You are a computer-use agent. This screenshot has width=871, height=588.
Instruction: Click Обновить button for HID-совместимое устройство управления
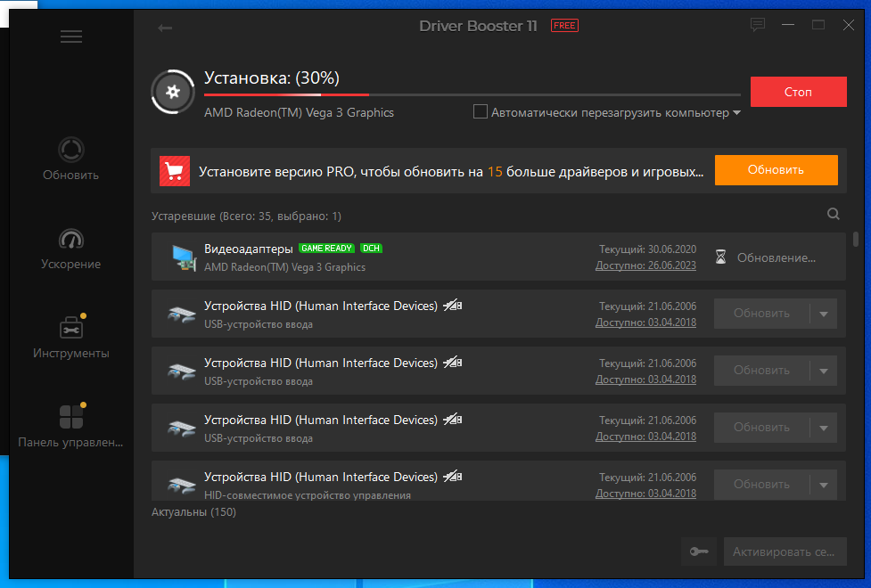coord(761,485)
